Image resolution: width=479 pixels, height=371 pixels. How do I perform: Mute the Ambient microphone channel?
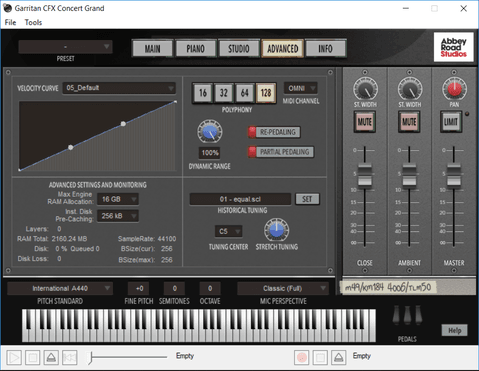[x=409, y=122]
